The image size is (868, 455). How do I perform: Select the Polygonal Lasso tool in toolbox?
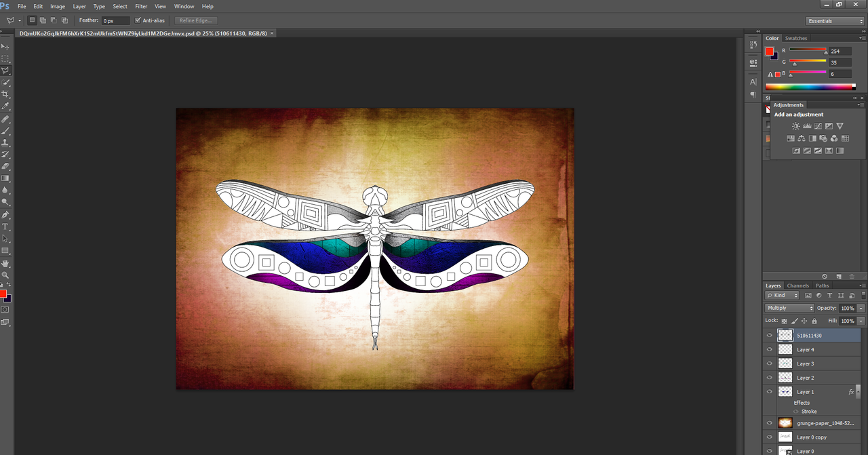click(x=5, y=71)
